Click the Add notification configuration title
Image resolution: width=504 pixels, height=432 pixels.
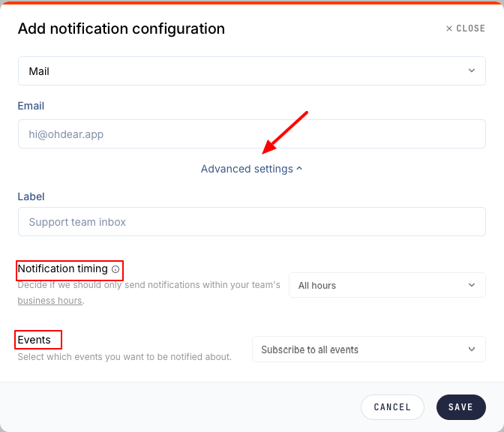click(121, 29)
